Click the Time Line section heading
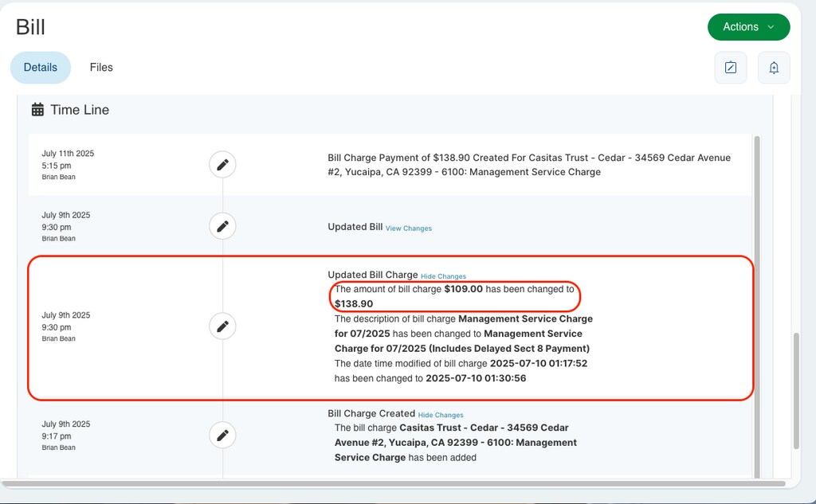This screenshot has width=816, height=504. click(80, 110)
